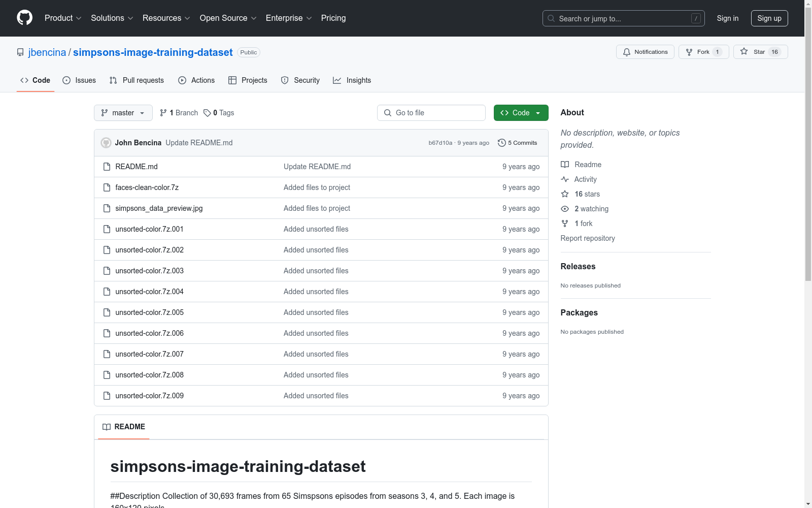This screenshot has width=812, height=508.
Task: Open unsorted-color.7z.007 file
Action: pyautogui.click(x=150, y=354)
